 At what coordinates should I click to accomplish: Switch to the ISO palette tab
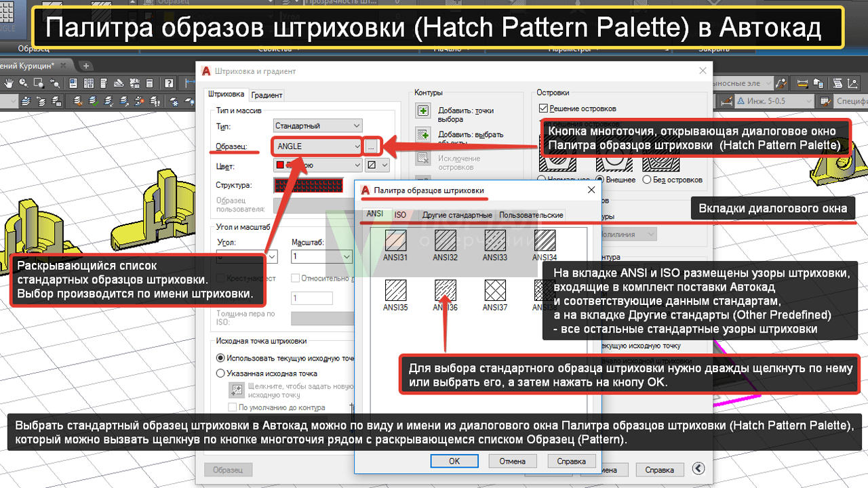point(400,215)
